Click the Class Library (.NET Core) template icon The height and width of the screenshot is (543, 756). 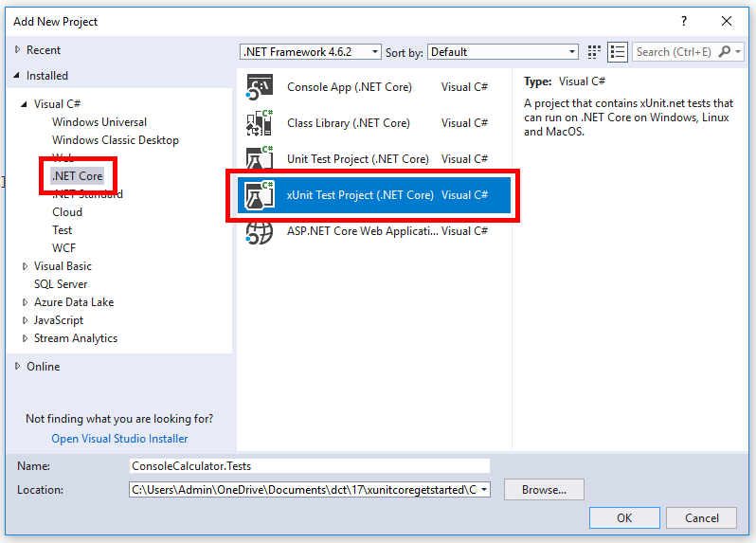(260, 123)
